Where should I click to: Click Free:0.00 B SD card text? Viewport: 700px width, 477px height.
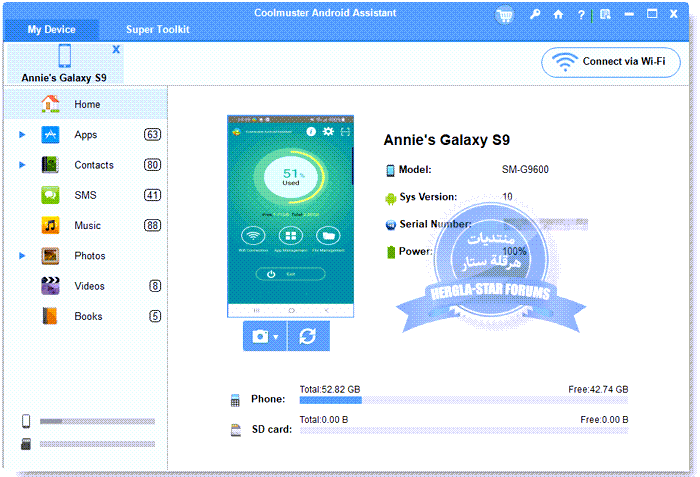point(604,420)
